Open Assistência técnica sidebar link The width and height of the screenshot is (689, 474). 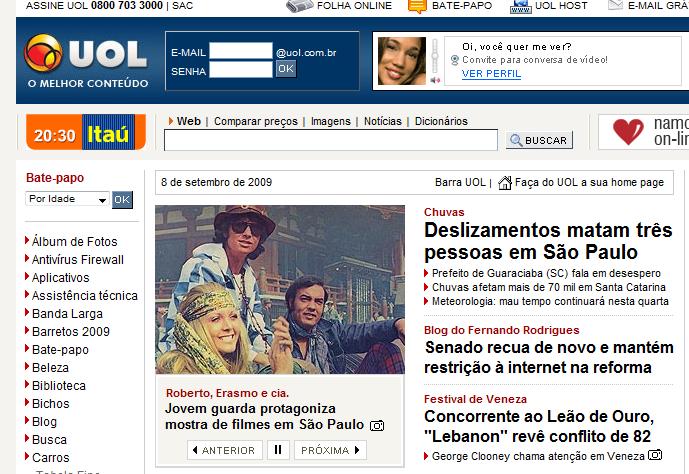coord(85,296)
